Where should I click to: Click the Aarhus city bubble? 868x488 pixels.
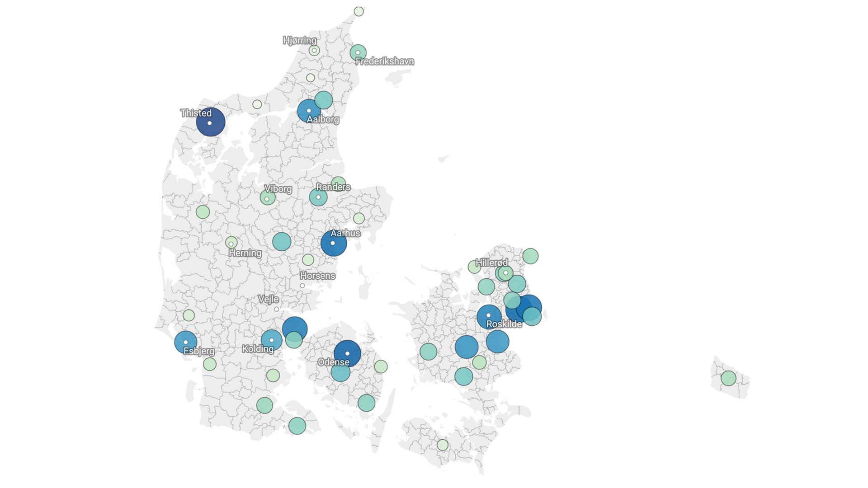click(334, 243)
